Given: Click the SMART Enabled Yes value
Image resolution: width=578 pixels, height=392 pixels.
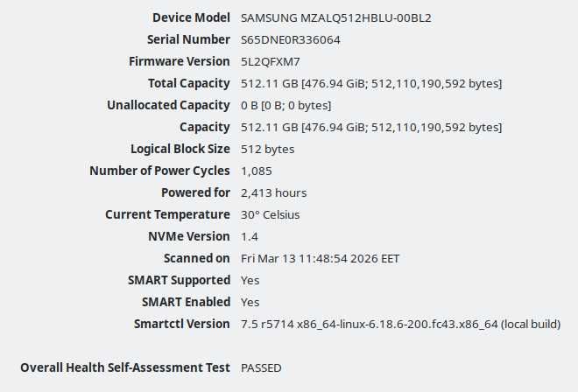Looking at the screenshot, I should pos(250,302).
